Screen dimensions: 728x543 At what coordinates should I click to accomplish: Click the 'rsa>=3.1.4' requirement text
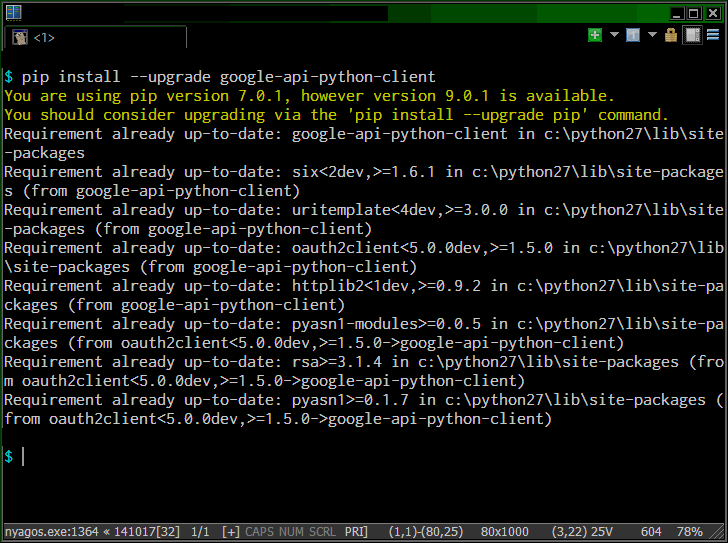337,362
